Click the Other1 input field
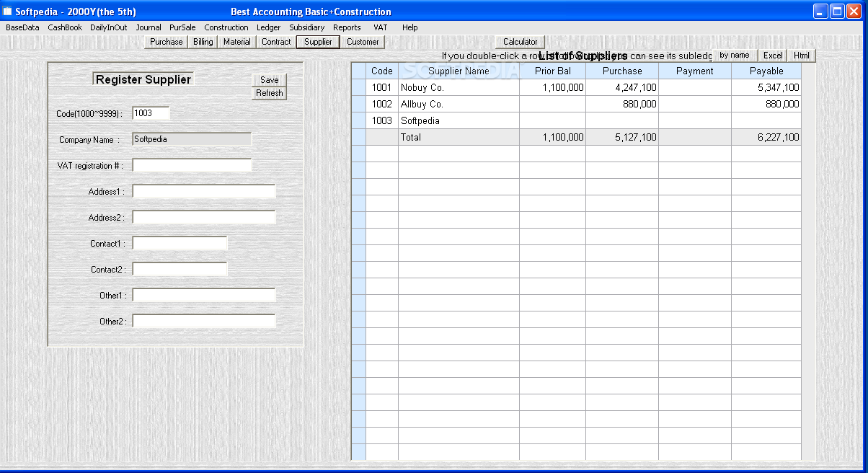The height and width of the screenshot is (473, 868). 204,295
